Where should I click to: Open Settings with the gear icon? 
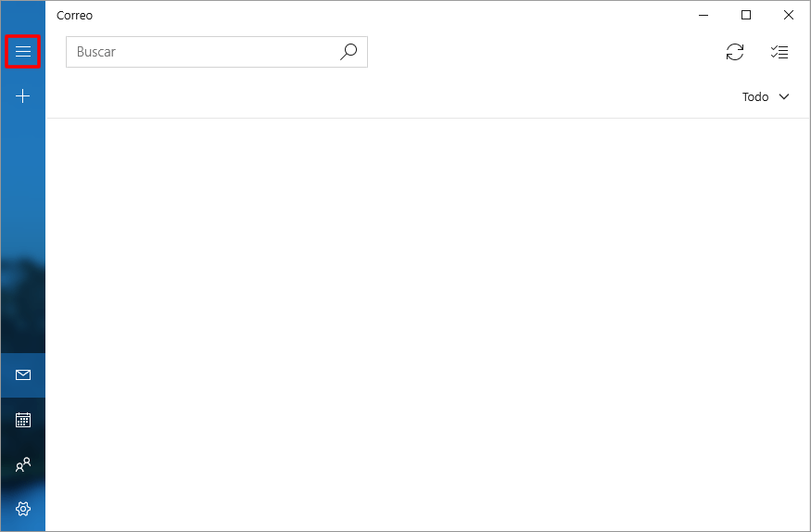(x=23, y=509)
